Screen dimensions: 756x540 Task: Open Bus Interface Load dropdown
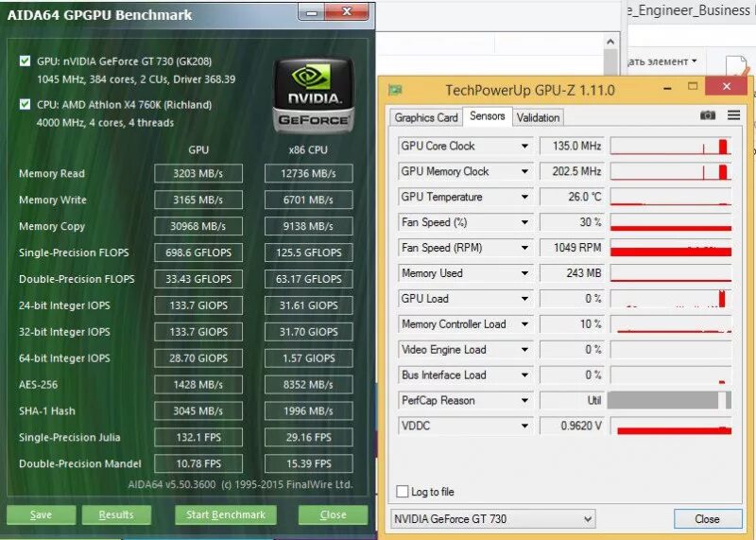(x=524, y=375)
